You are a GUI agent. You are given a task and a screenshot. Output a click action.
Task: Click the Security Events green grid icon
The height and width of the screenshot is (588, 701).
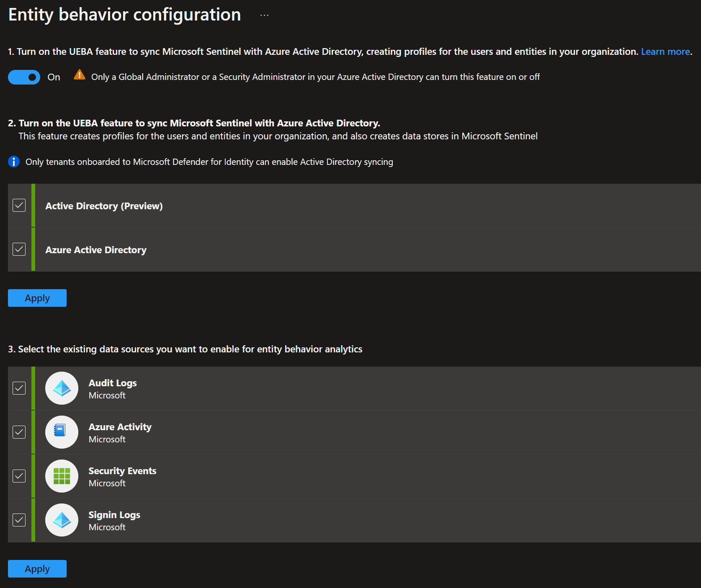(x=62, y=476)
